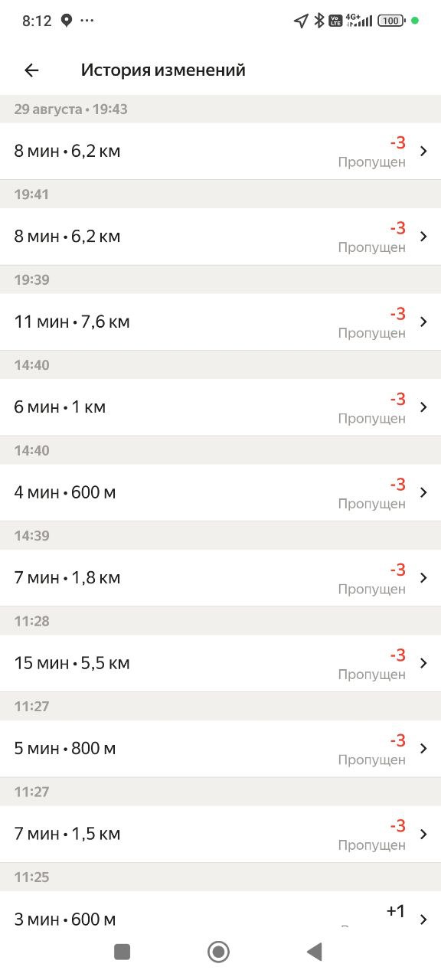
Task: Select the 7 мин • 1,5 км entry
Action: pos(220,834)
